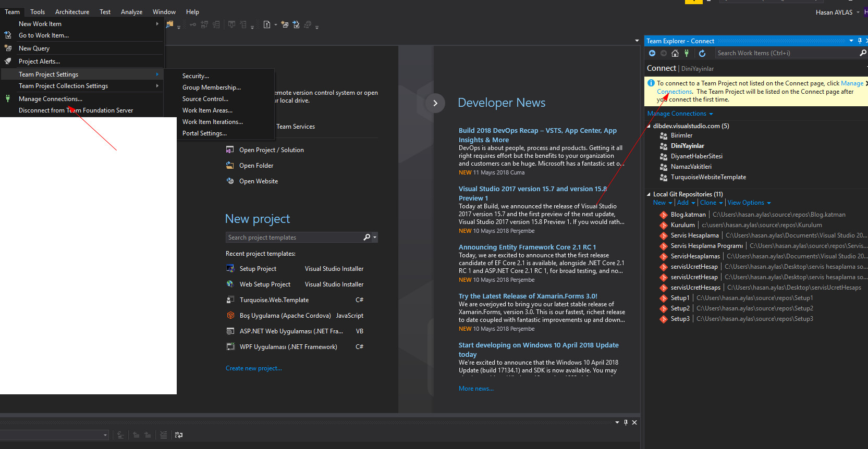Open the View Options dropdown
The width and height of the screenshot is (868, 449).
(x=749, y=203)
